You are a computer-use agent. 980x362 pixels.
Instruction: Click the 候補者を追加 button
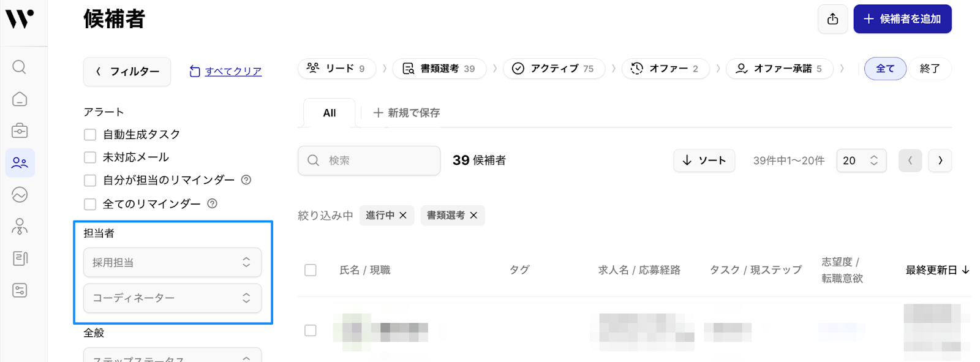pyautogui.click(x=902, y=19)
